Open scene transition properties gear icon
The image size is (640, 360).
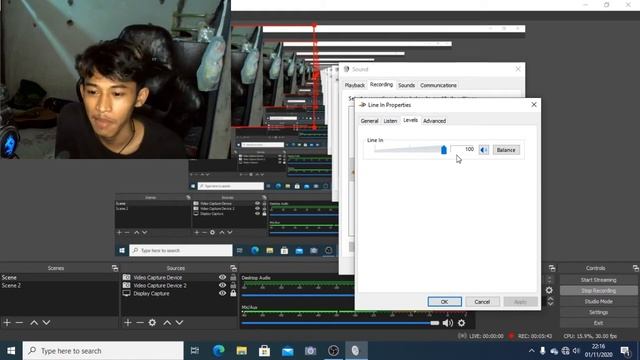pyautogui.click(x=549, y=290)
